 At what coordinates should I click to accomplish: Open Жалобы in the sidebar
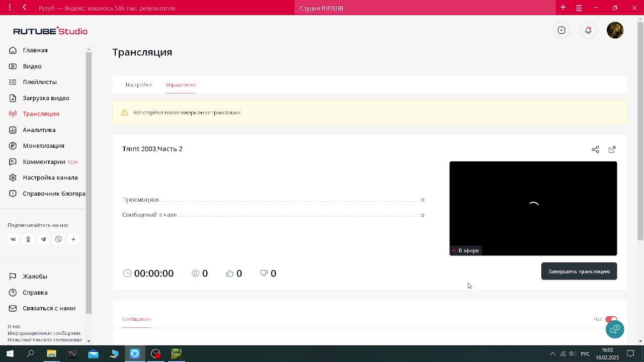click(x=35, y=277)
